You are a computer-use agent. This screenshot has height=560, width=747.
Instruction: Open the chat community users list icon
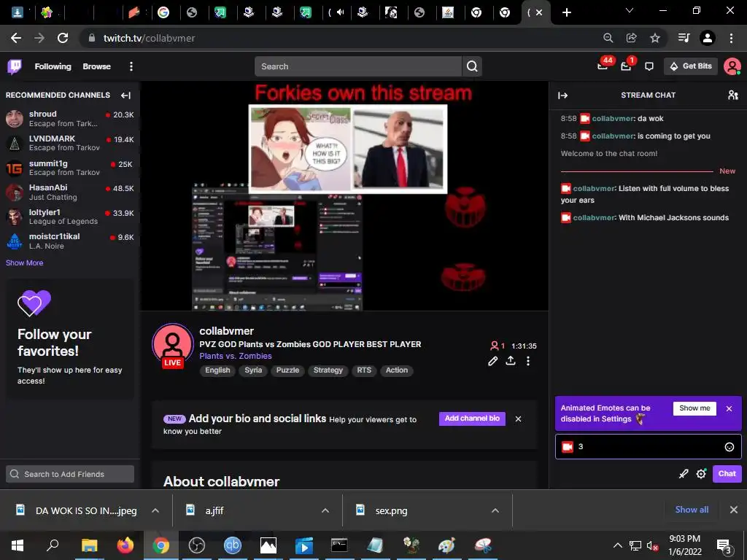[x=733, y=96]
